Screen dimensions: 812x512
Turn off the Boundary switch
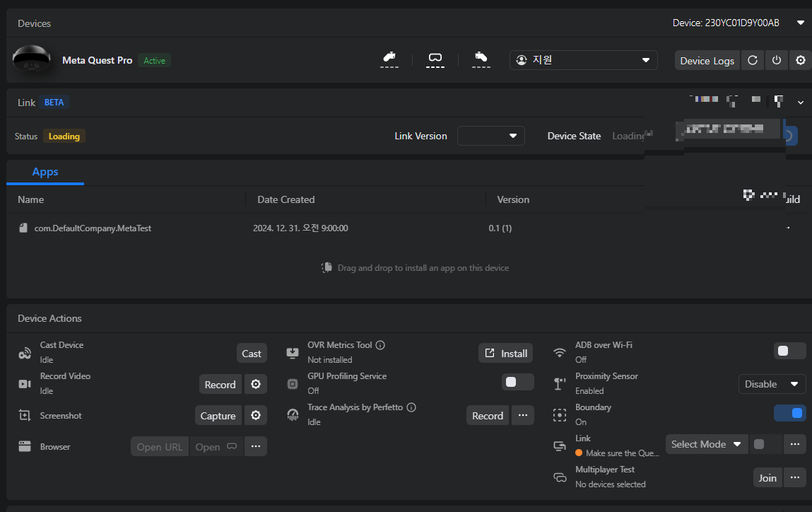point(789,413)
